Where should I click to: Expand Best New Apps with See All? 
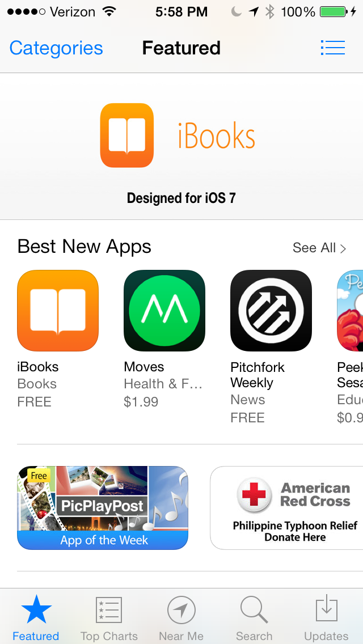(319, 248)
